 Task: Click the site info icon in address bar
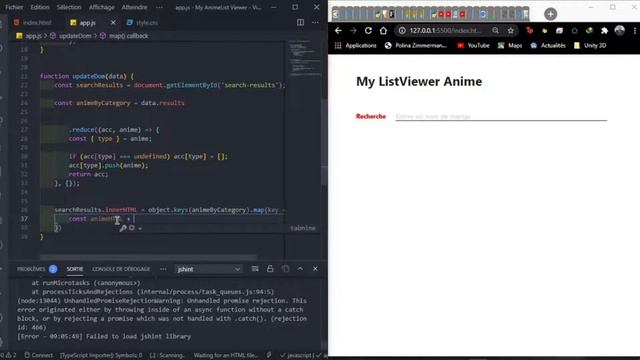[402, 31]
